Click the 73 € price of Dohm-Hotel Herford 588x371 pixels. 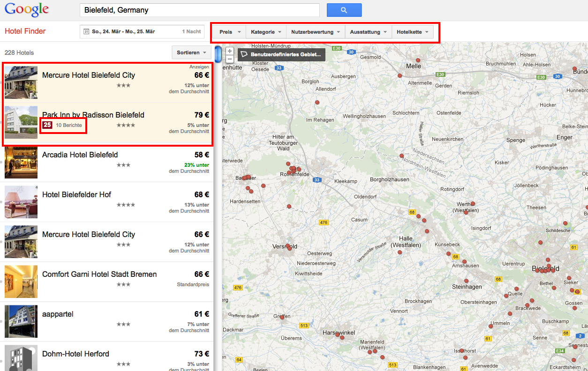[x=202, y=354]
